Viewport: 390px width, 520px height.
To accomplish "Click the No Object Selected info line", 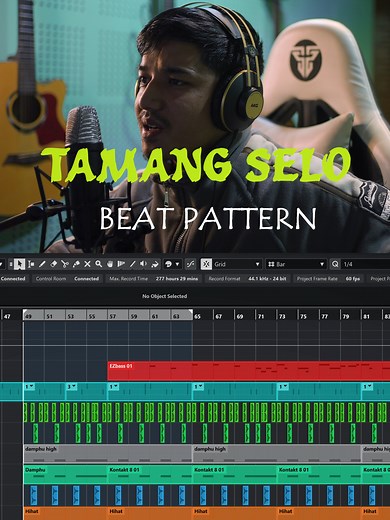I will [164, 296].
